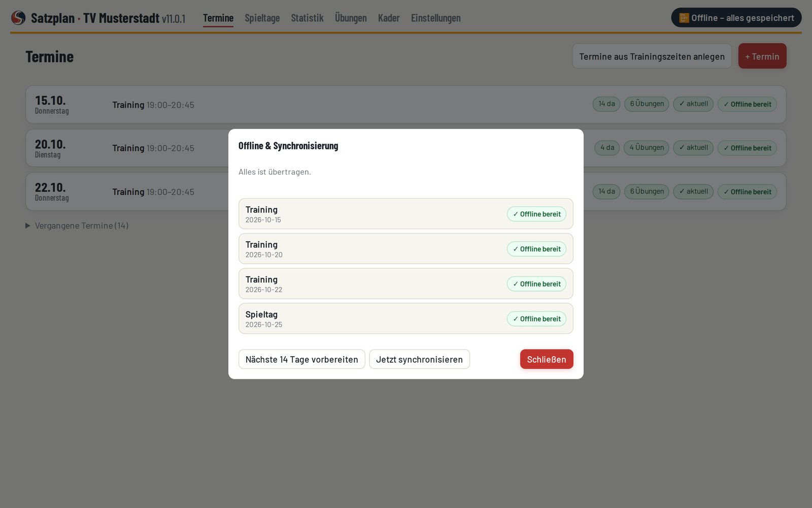This screenshot has width=812, height=508.
Task: Click the 'Offline – alles gespeichert' status pill
Action: click(x=736, y=18)
